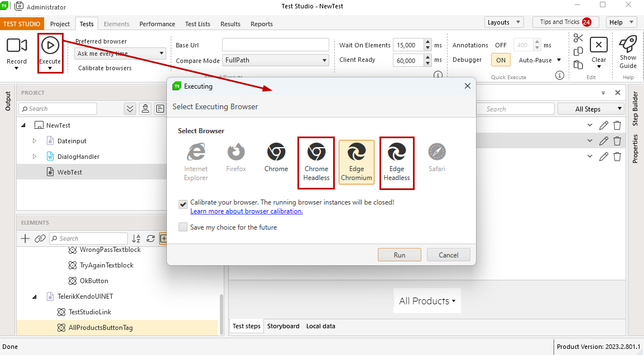Click the Cancel button
This screenshot has height=355, width=644.
[x=449, y=255]
